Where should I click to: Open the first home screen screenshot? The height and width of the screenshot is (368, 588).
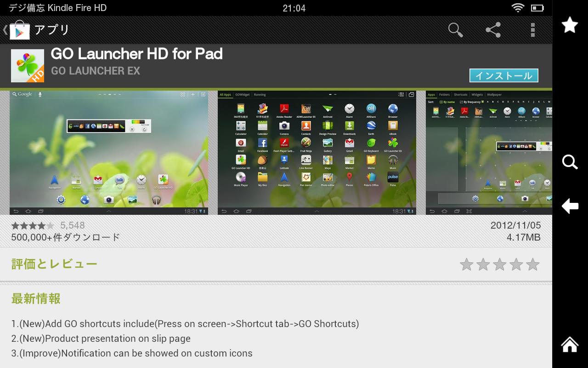(x=109, y=152)
